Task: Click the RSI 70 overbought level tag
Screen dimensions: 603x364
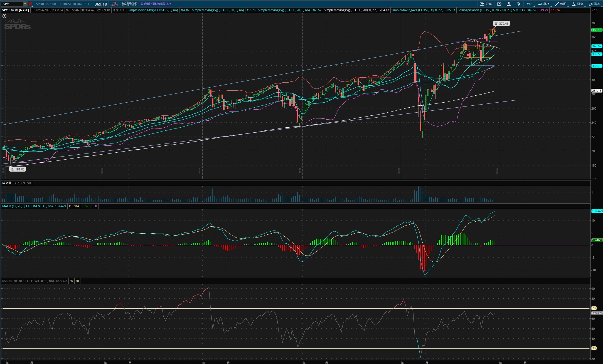Action: point(594,308)
